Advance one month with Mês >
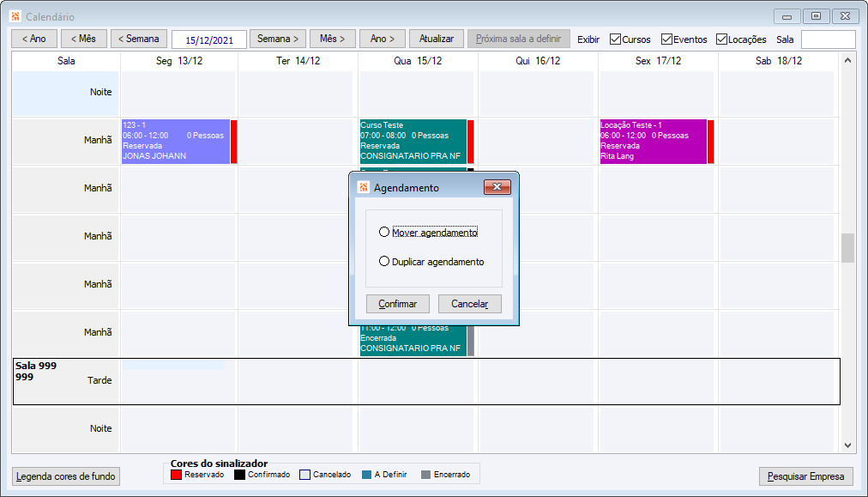This screenshot has height=497, width=868. [x=332, y=39]
